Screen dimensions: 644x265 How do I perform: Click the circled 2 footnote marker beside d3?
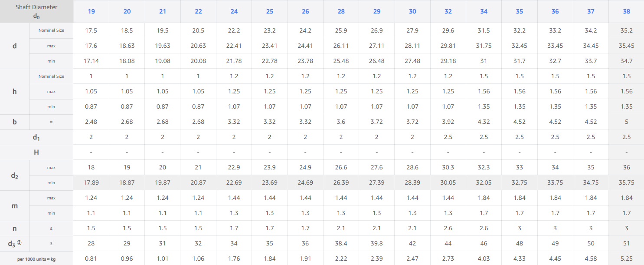point(19,243)
